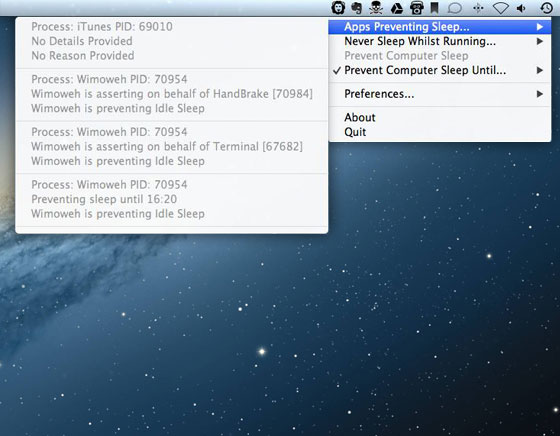Click the four-way arrows menu bar icon
This screenshot has height=436, width=560.
click(x=478, y=8)
